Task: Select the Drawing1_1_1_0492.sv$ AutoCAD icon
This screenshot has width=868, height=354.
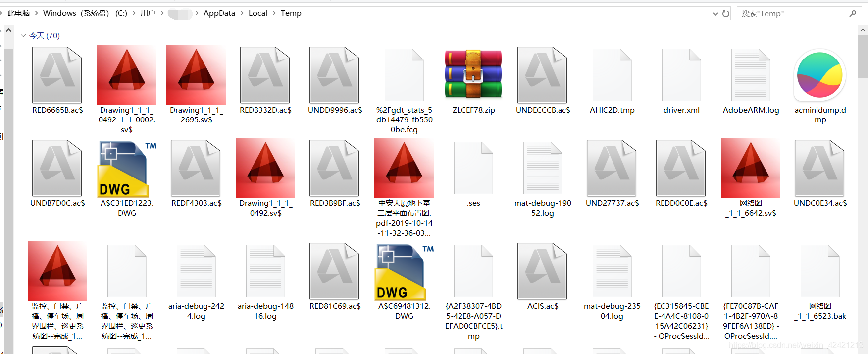Action: click(x=265, y=168)
